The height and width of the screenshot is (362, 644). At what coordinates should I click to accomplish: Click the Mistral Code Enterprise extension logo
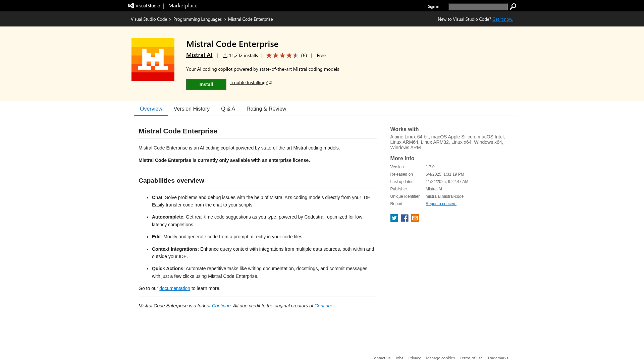pyautogui.click(x=153, y=59)
